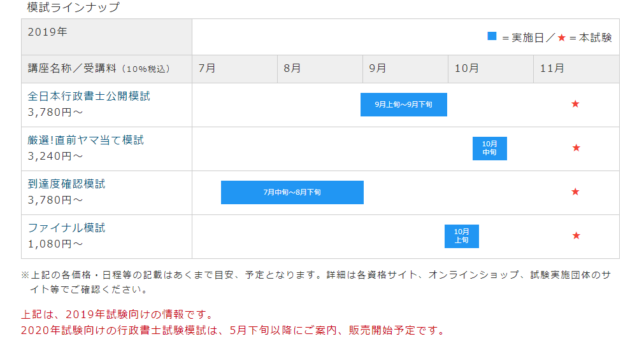The width and height of the screenshot is (644, 348).
Task: Open the ファイナル模試 course name
Action: tap(67, 228)
